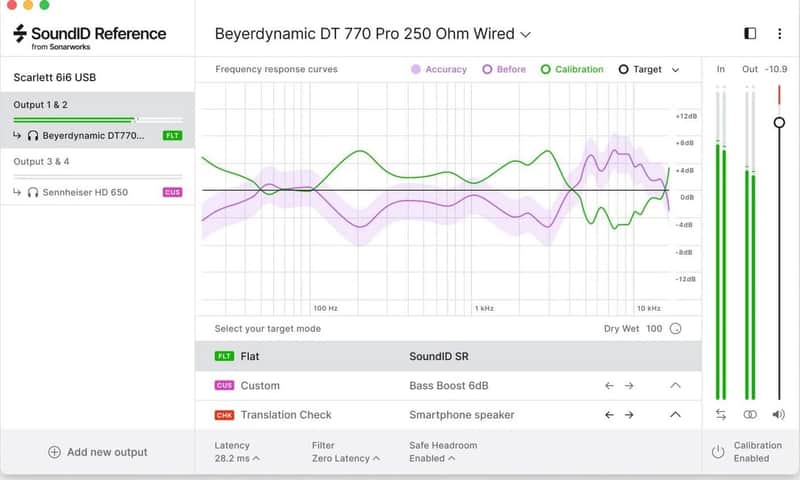Click the mono listening icon
Image resolution: width=800 pixels, height=480 pixels.
(x=750, y=415)
